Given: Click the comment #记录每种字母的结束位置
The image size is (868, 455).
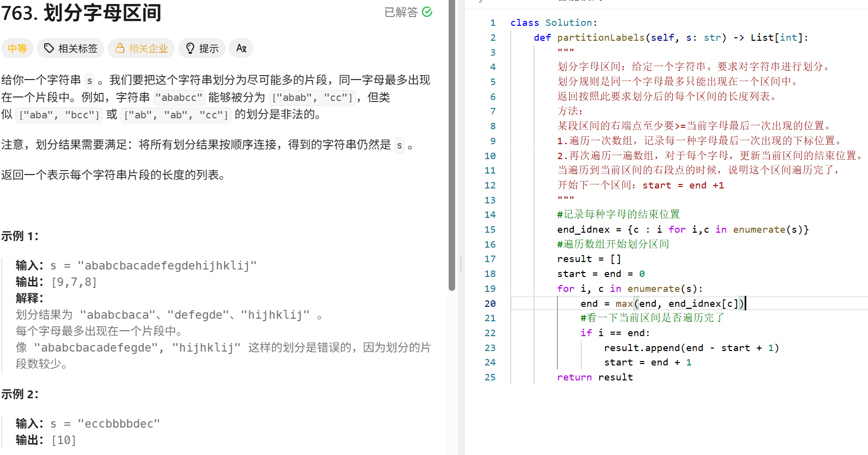Looking at the screenshot, I should [x=619, y=215].
